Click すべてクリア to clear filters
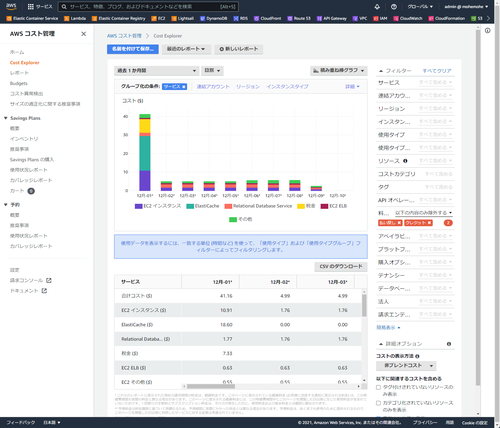500x428 pixels. (x=437, y=71)
